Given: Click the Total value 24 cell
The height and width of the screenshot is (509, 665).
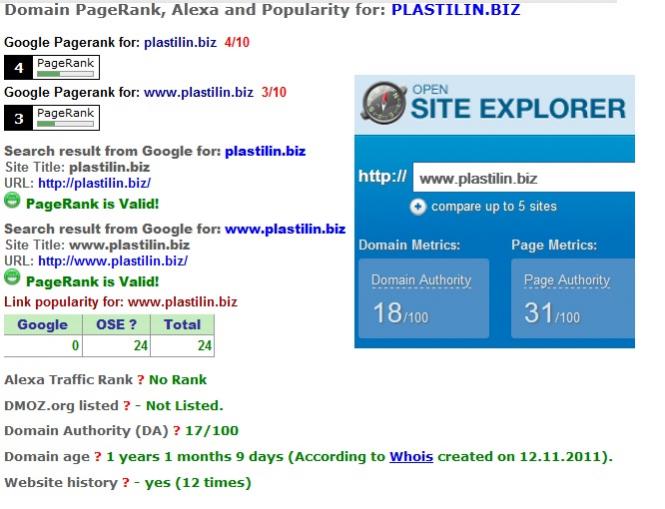Looking at the screenshot, I should pos(182,346).
